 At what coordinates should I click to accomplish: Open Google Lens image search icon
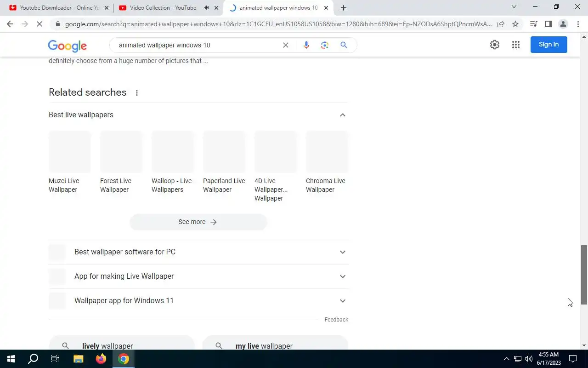(x=325, y=45)
